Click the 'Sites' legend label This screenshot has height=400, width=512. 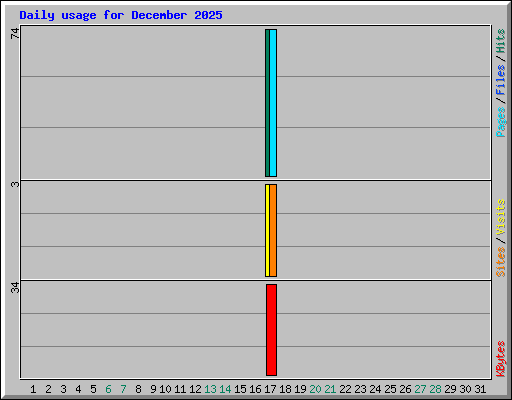coord(501,262)
